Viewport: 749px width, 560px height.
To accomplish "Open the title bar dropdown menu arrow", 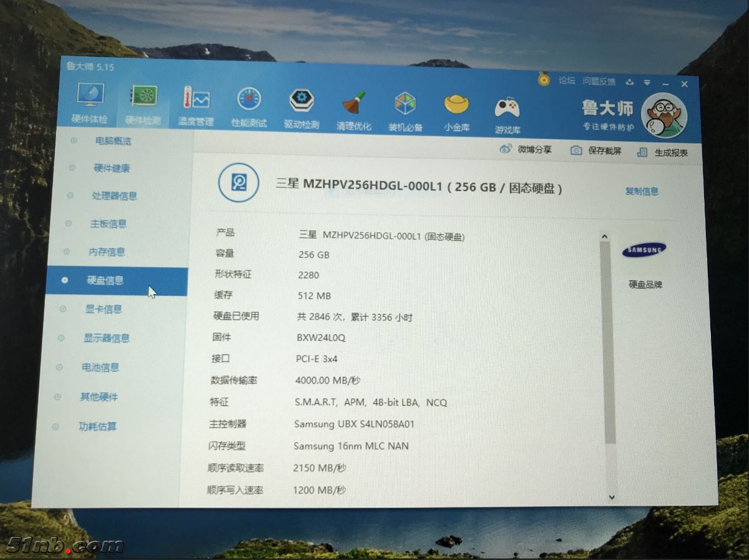I will click(647, 82).
